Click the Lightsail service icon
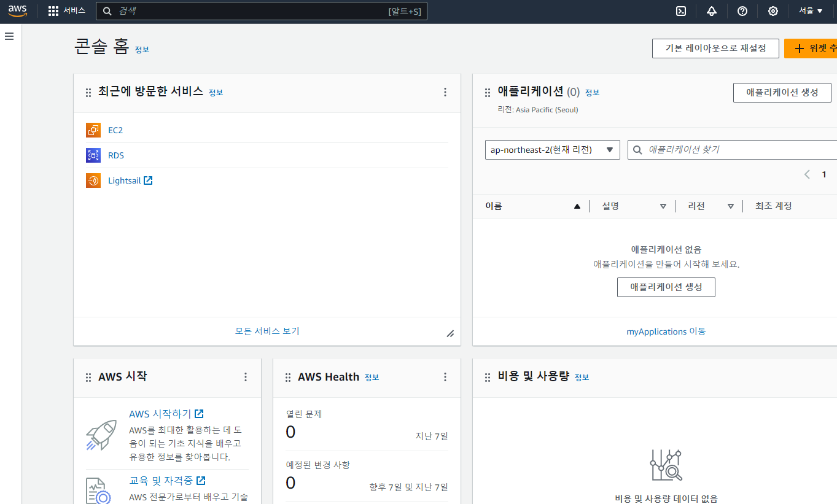 [93, 180]
